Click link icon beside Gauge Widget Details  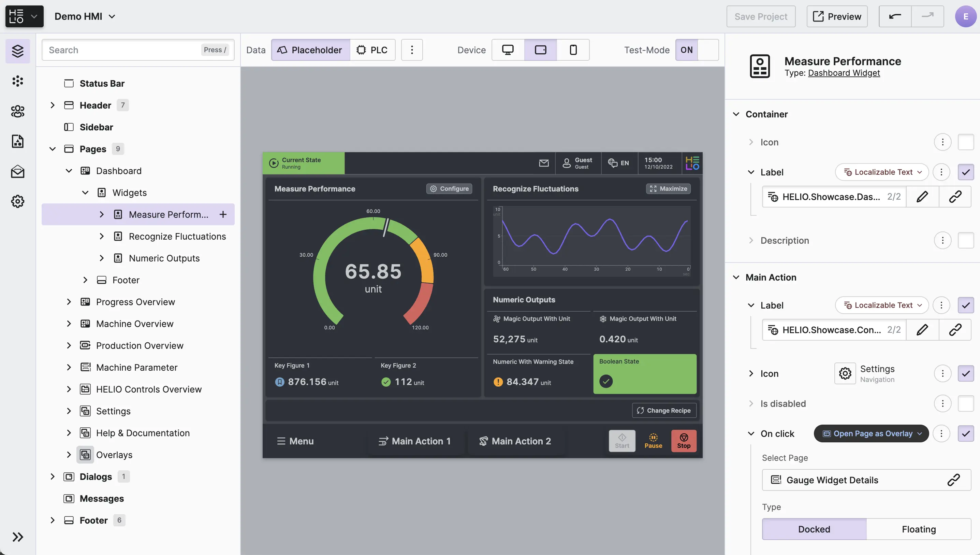(953, 480)
